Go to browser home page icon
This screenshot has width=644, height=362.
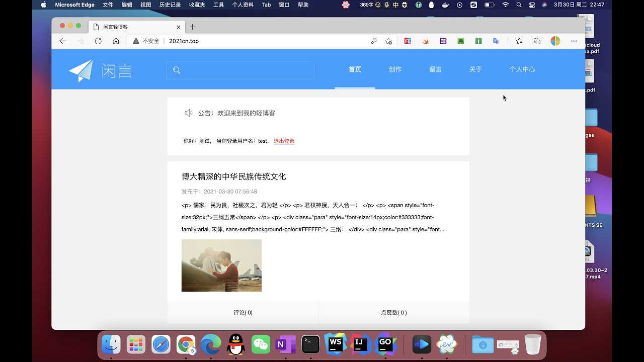tap(116, 41)
